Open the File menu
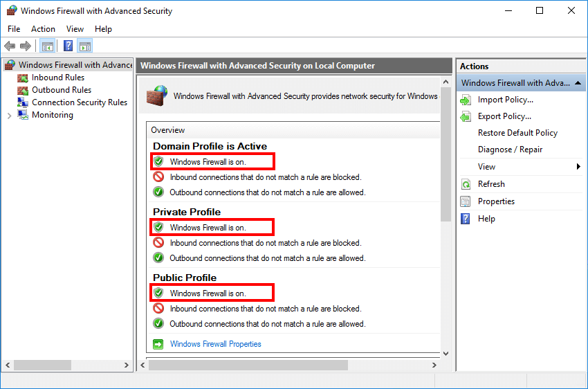This screenshot has height=389, width=588. point(14,29)
